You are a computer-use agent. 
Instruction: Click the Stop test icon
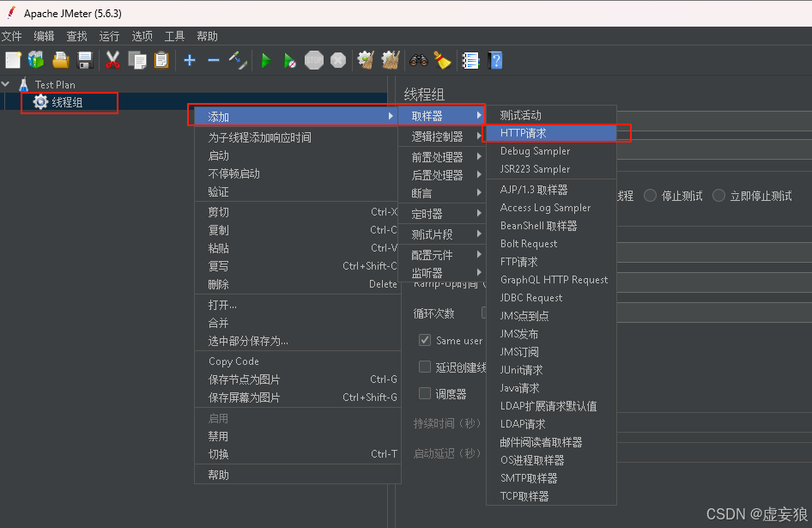click(x=314, y=60)
